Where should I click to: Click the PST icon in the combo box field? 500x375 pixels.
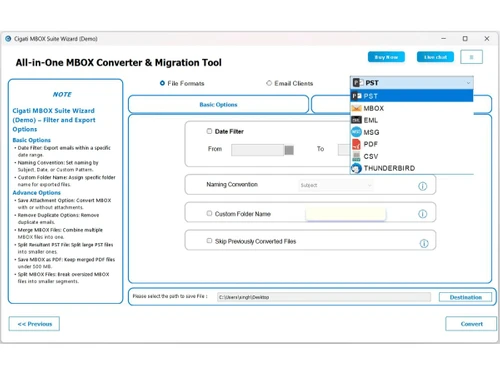click(x=358, y=83)
